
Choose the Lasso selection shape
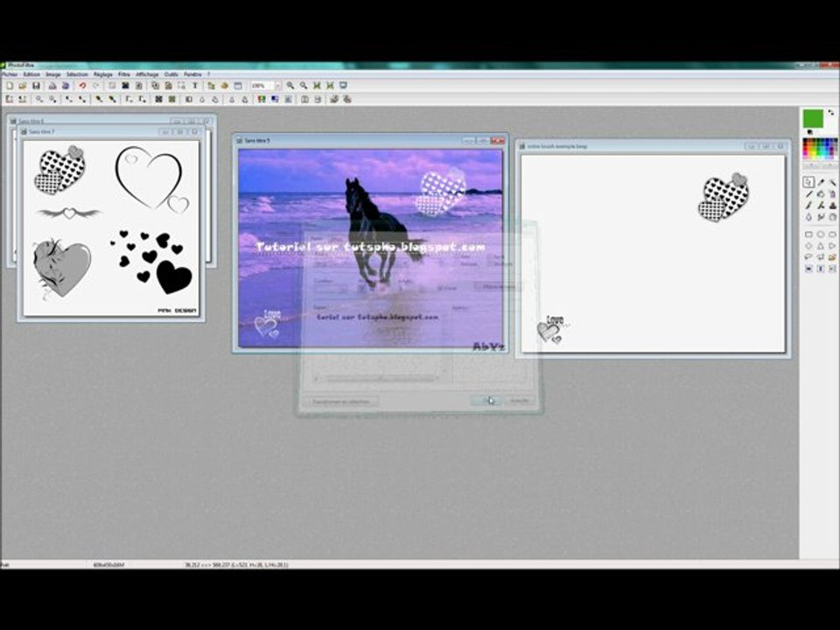808,257
